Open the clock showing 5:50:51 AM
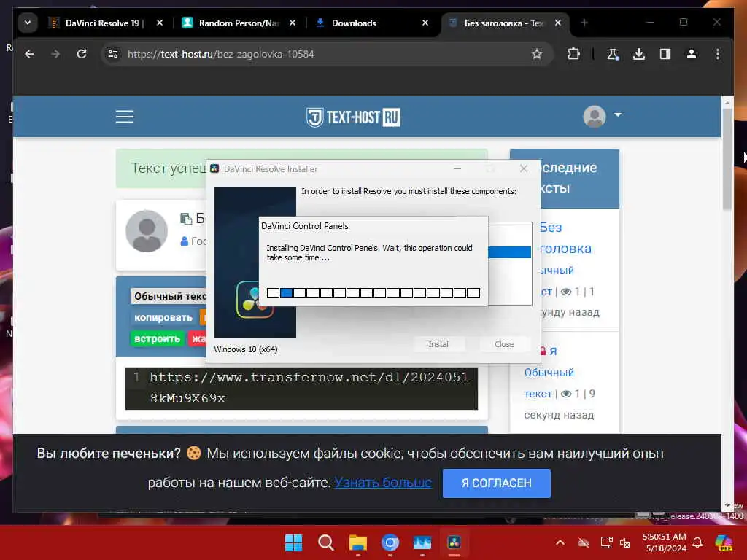The width and height of the screenshot is (747, 560). pyautogui.click(x=665, y=542)
